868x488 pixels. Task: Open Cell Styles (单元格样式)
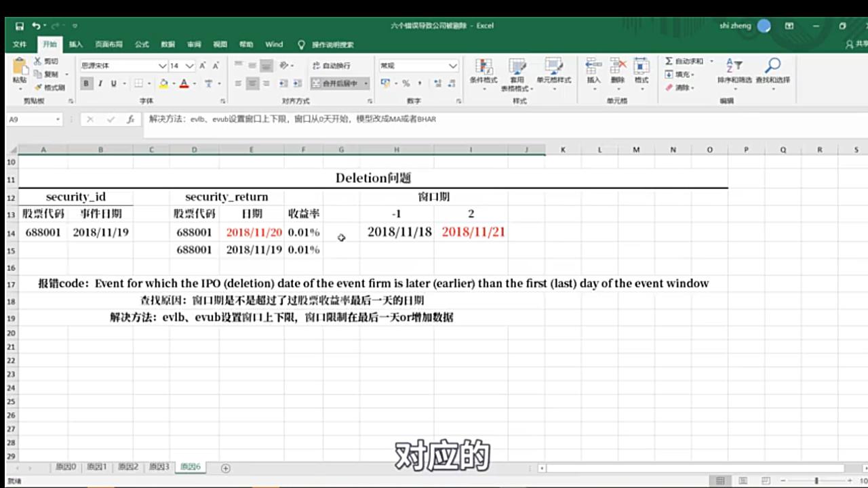(554, 75)
